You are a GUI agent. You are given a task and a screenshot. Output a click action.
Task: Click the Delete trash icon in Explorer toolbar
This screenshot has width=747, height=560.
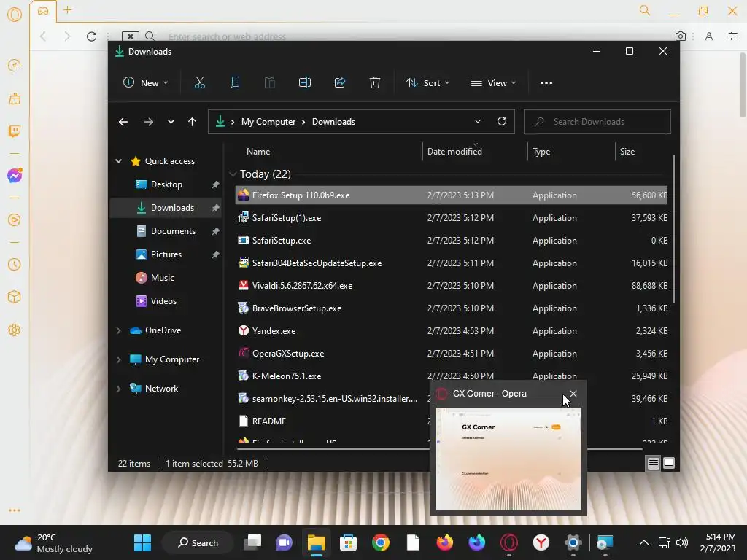pos(375,83)
